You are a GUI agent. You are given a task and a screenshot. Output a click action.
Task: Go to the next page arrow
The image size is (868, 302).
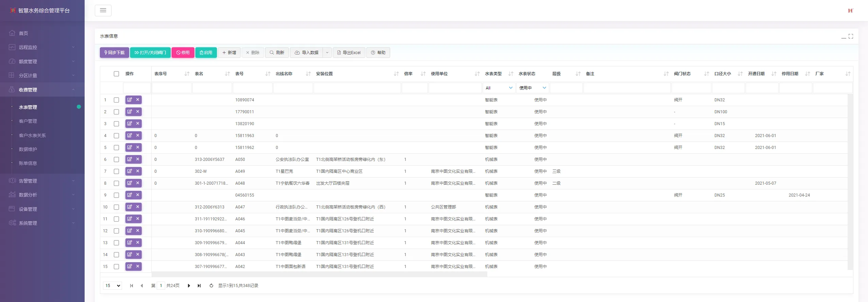click(x=189, y=286)
